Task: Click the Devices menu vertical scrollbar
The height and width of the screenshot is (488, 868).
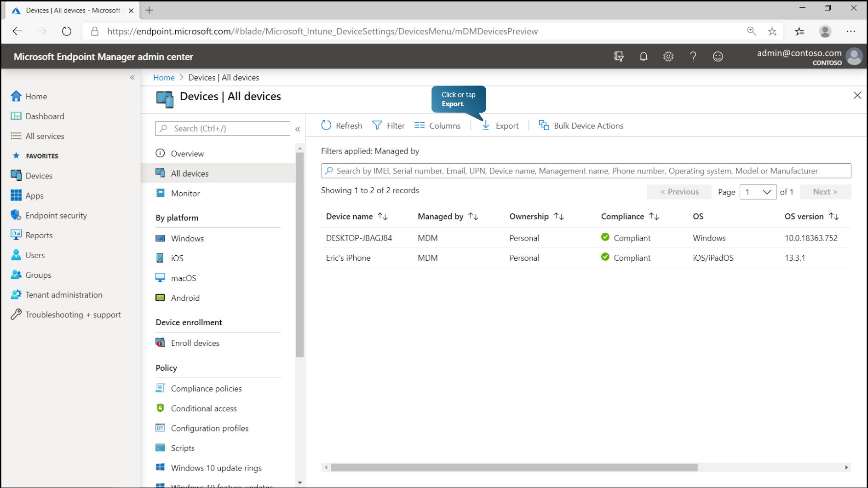Action: click(300, 254)
